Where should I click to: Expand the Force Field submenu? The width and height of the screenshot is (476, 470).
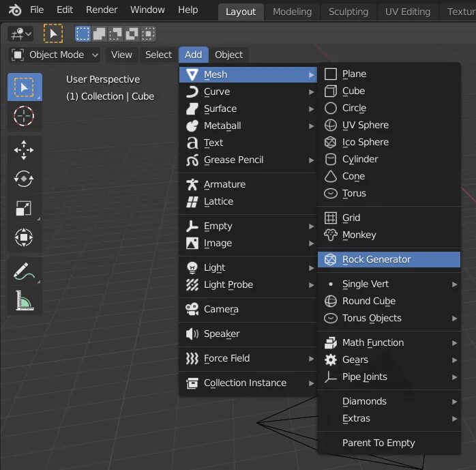[248, 359]
